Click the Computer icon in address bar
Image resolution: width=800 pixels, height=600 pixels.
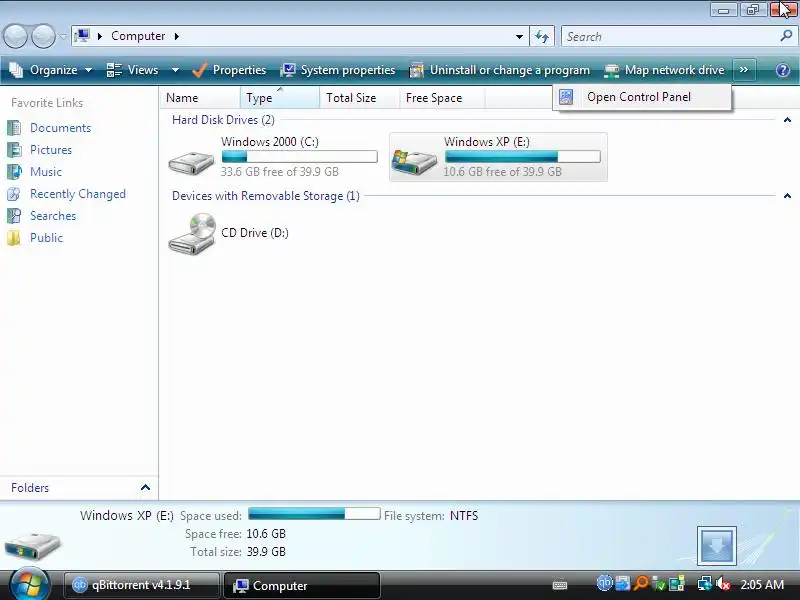[x=82, y=36]
